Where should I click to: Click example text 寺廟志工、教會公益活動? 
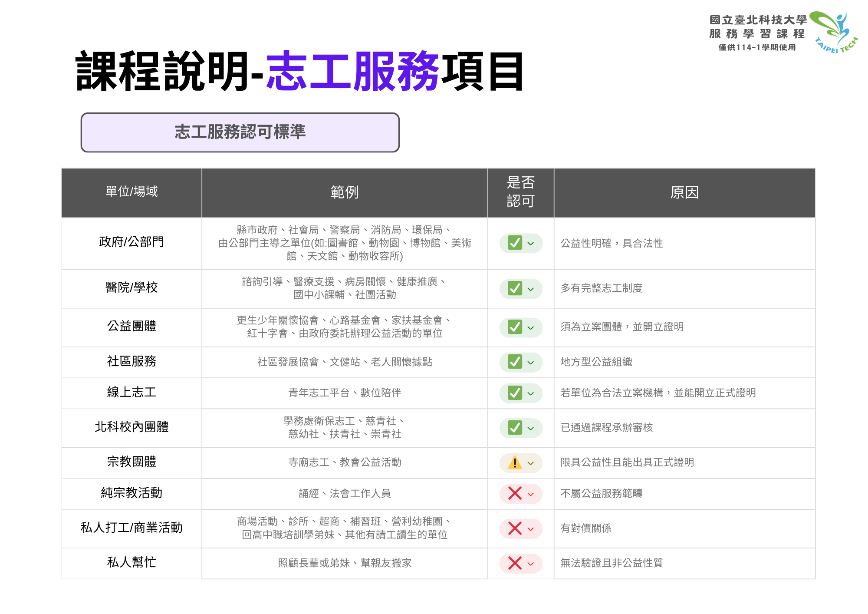(345, 462)
